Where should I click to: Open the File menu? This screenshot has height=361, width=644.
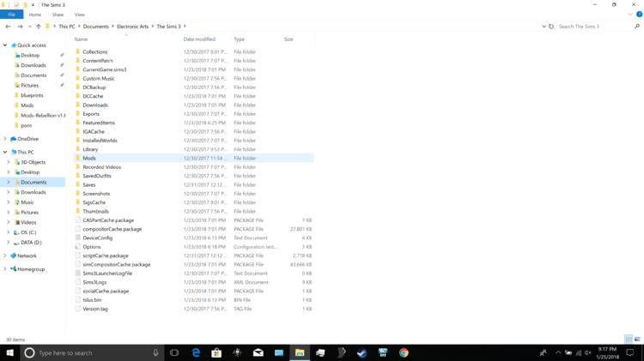click(x=11, y=15)
